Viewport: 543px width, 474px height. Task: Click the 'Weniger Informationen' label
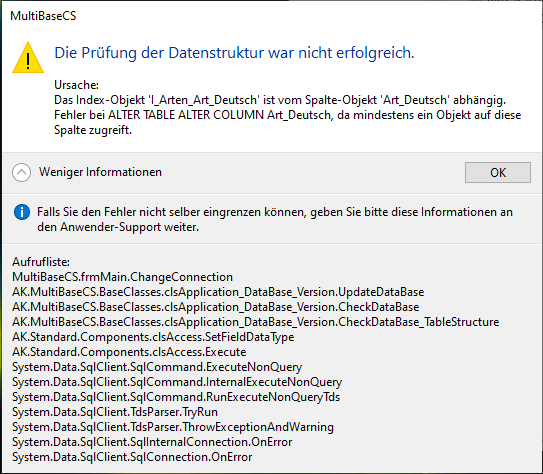tap(100, 172)
